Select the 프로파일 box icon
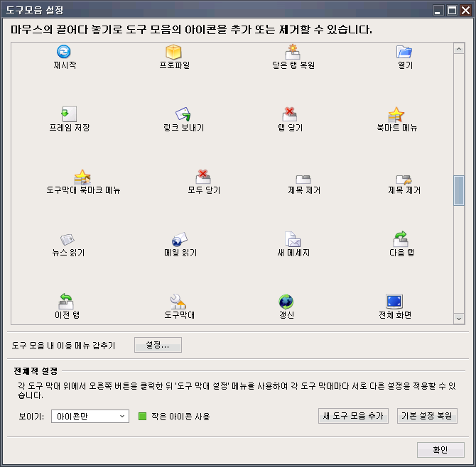 click(173, 52)
